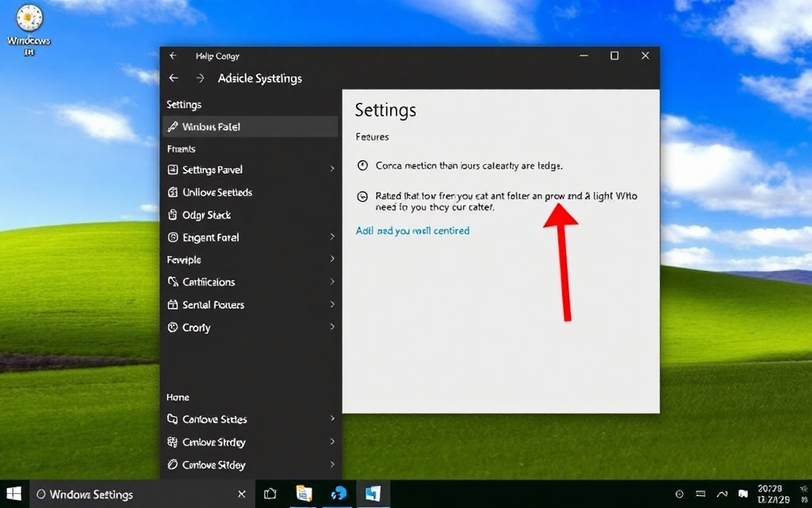Click the Erigent Farel icon
This screenshot has width=812, height=508.
point(172,237)
